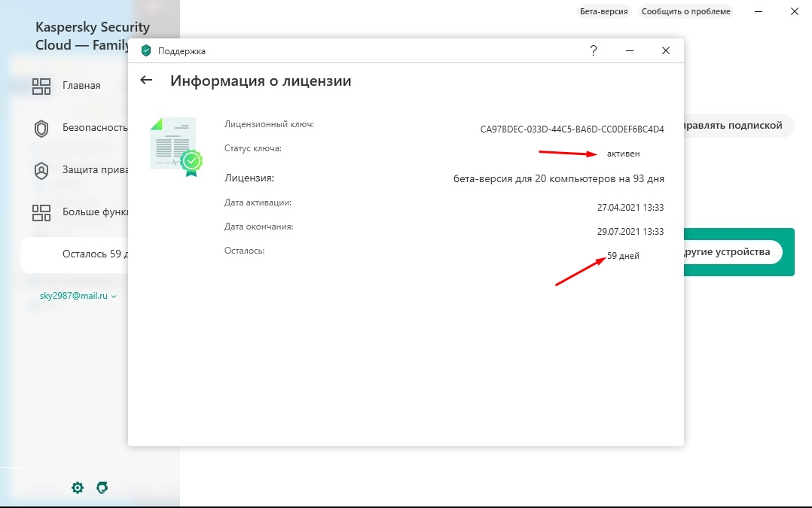The image size is (812, 508).
Task: Close the Поддержка dialog window
Action: click(x=666, y=50)
